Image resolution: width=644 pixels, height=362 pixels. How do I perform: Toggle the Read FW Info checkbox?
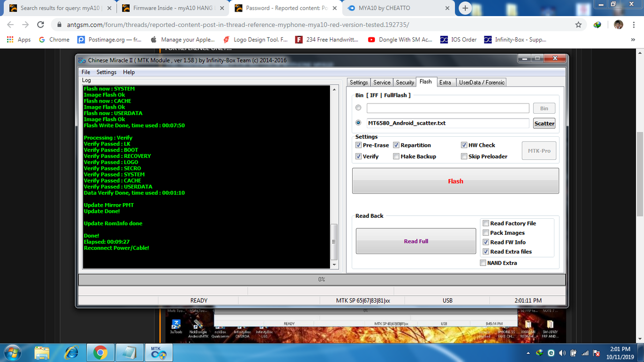click(x=486, y=242)
